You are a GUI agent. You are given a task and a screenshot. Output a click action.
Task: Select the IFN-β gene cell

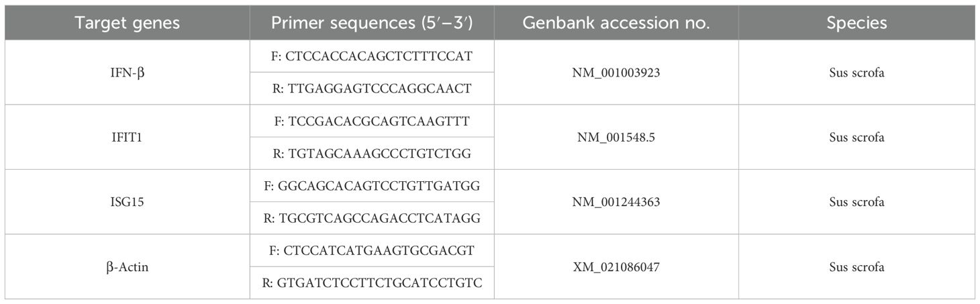click(x=128, y=72)
